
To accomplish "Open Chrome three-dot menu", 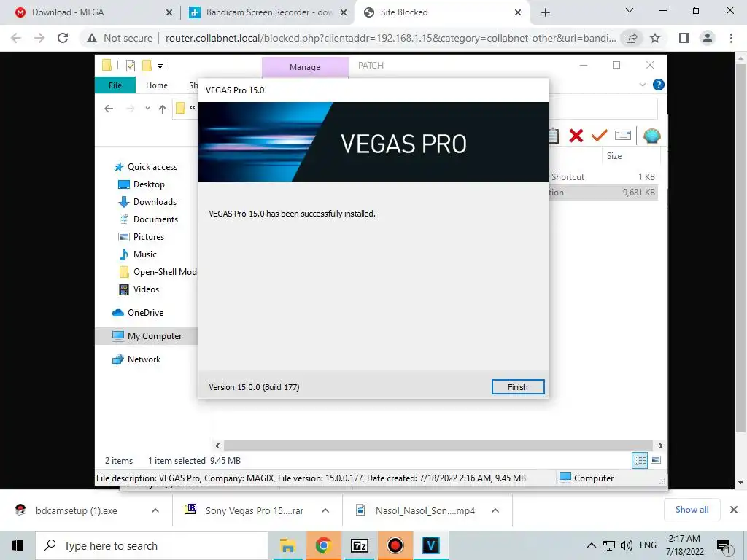I will click(731, 38).
